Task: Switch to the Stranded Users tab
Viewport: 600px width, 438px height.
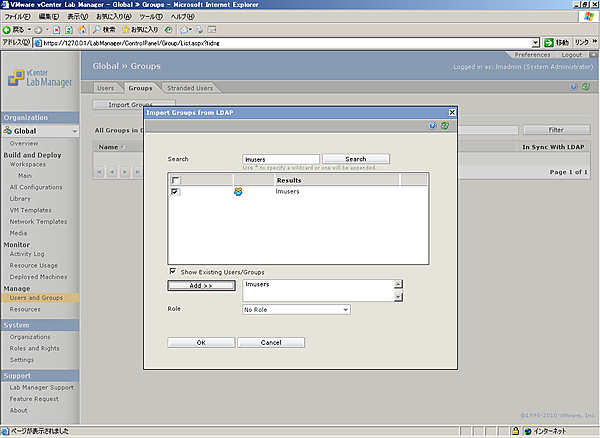Action: pyautogui.click(x=189, y=88)
